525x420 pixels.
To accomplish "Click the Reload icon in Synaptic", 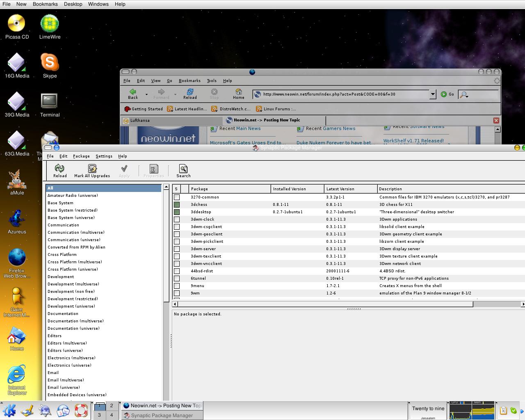I will click(59, 170).
